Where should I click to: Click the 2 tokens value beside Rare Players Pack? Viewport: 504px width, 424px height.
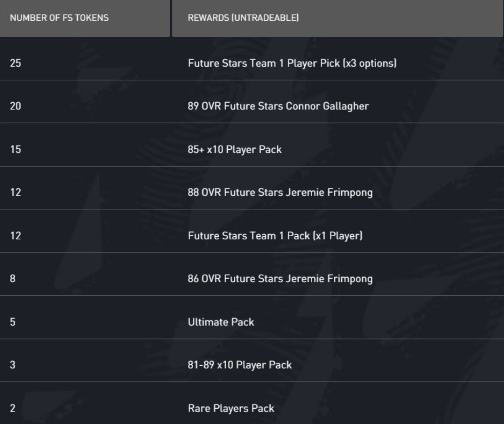point(13,408)
